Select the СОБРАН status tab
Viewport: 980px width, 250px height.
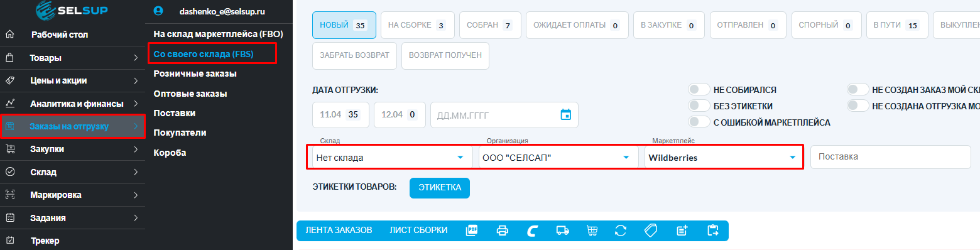(490, 25)
